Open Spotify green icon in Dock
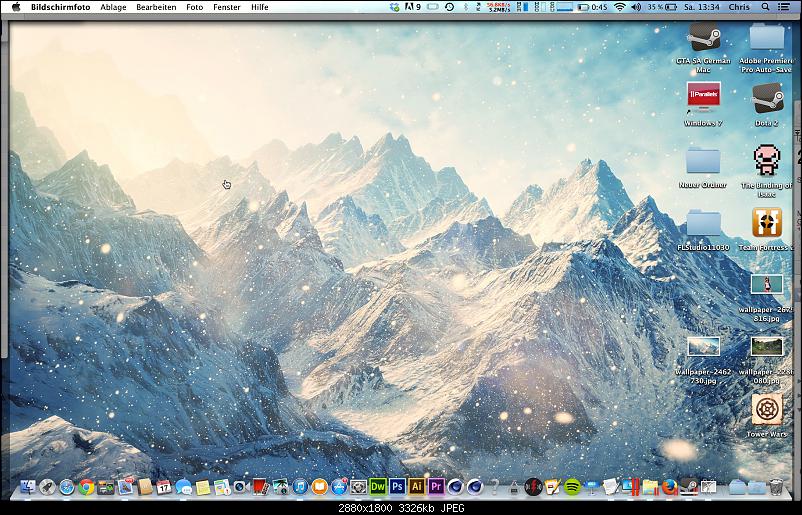Image resolution: width=802 pixels, height=515 pixels. [572, 487]
